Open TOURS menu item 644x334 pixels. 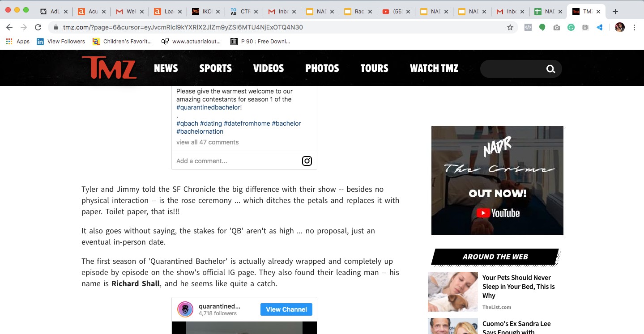375,68
